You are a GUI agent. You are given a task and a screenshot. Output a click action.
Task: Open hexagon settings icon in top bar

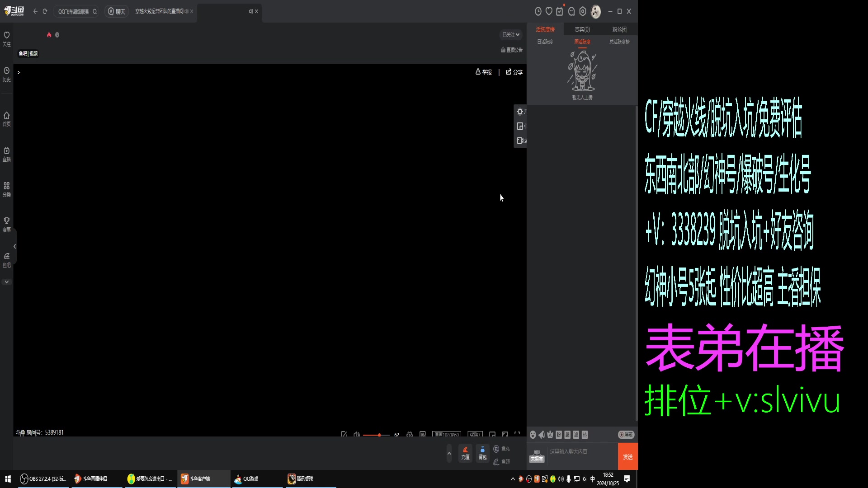(583, 11)
